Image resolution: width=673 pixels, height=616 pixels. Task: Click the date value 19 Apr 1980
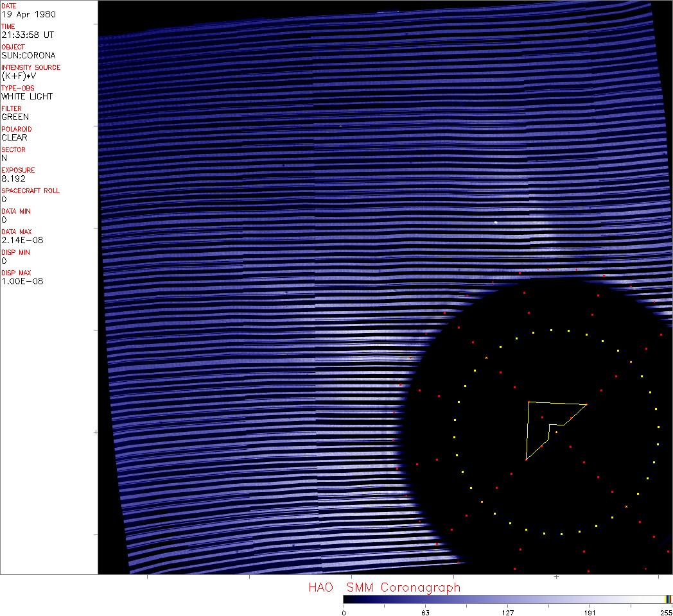(x=24, y=14)
